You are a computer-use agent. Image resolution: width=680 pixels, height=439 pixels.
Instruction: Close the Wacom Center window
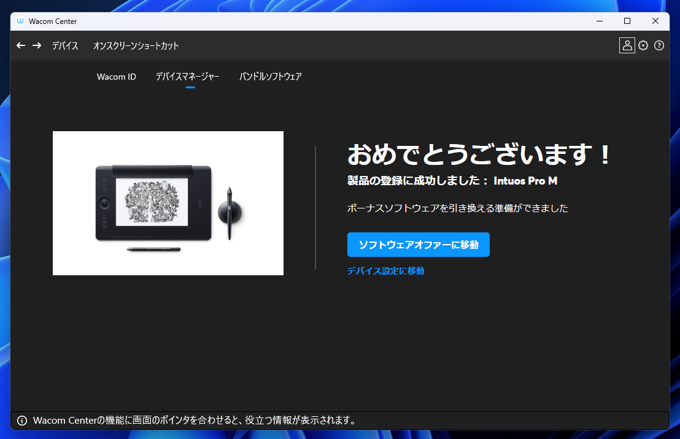[655, 21]
